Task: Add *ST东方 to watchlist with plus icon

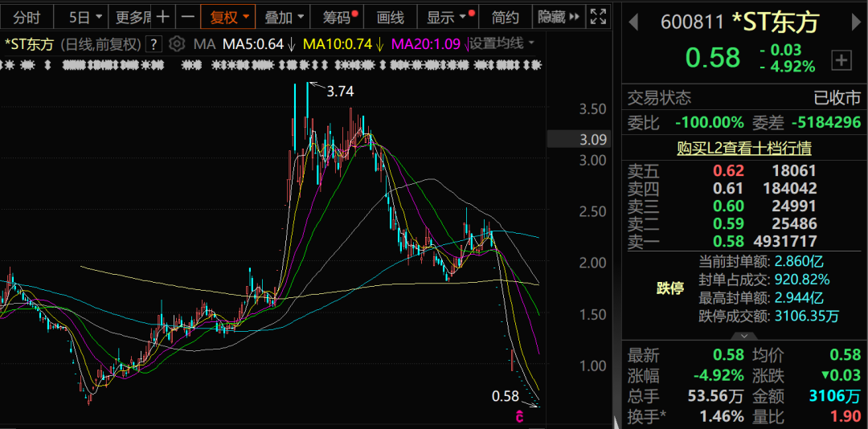Action: (x=841, y=59)
